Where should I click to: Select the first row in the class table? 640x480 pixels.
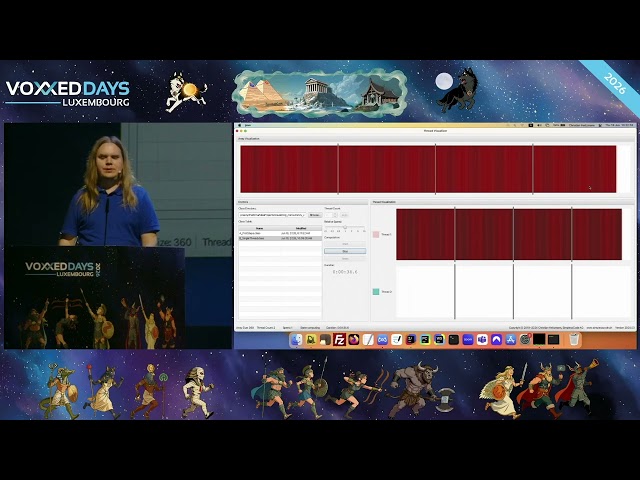(x=280, y=233)
